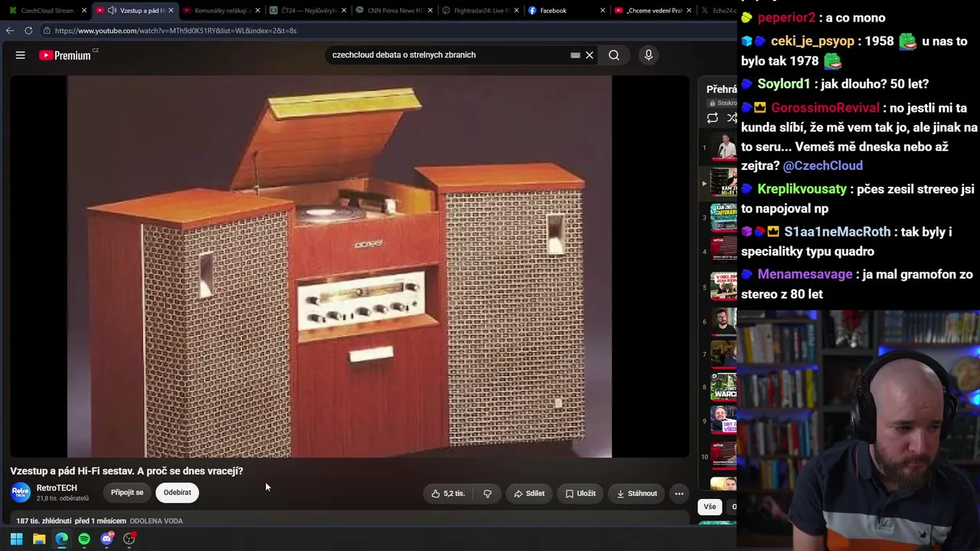Play playlist video number 4

[x=724, y=252]
